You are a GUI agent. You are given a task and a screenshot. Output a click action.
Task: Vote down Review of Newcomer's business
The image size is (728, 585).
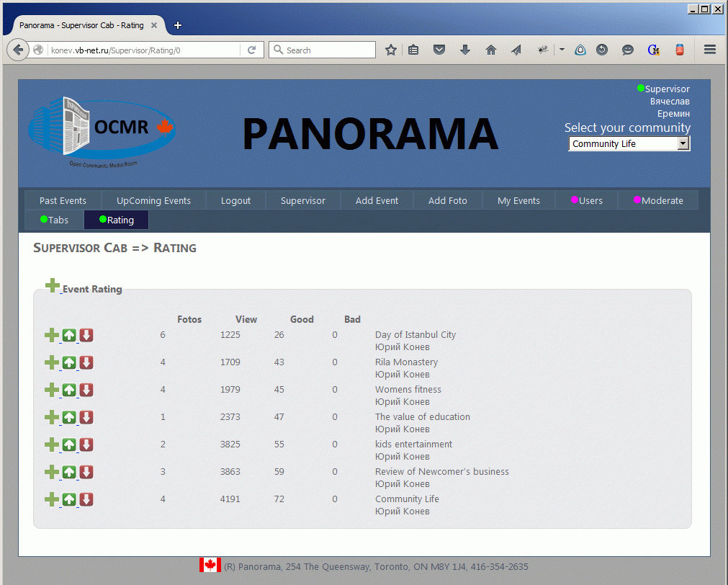click(x=86, y=472)
